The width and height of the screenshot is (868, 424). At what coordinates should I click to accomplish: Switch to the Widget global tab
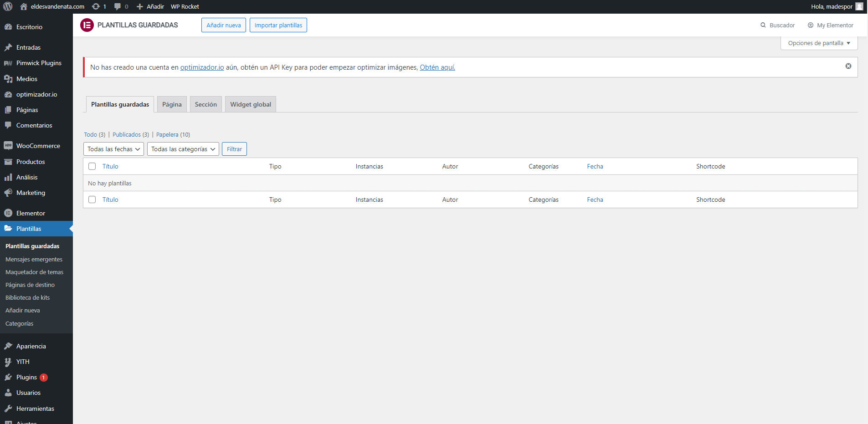click(251, 104)
